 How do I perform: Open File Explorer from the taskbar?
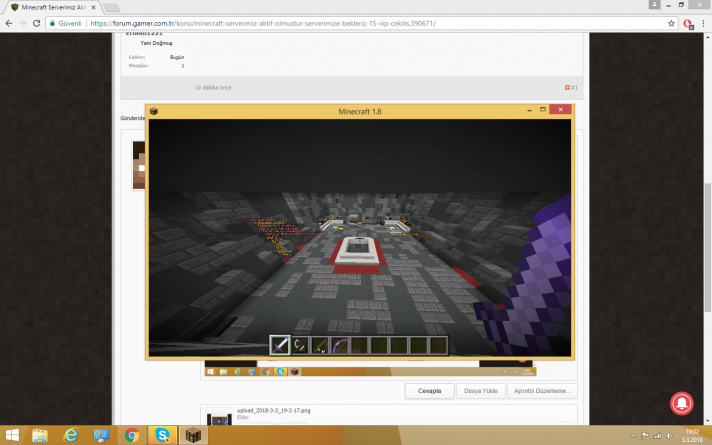click(40, 435)
